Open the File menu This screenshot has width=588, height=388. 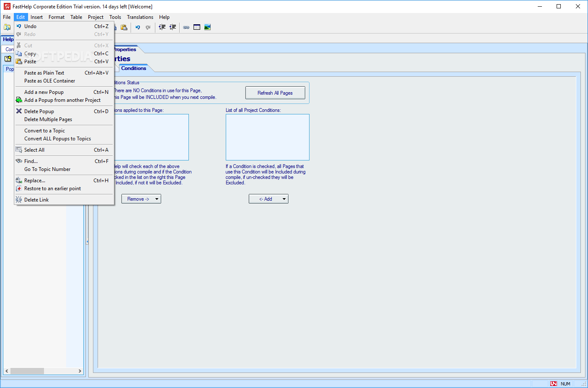pyautogui.click(x=7, y=17)
